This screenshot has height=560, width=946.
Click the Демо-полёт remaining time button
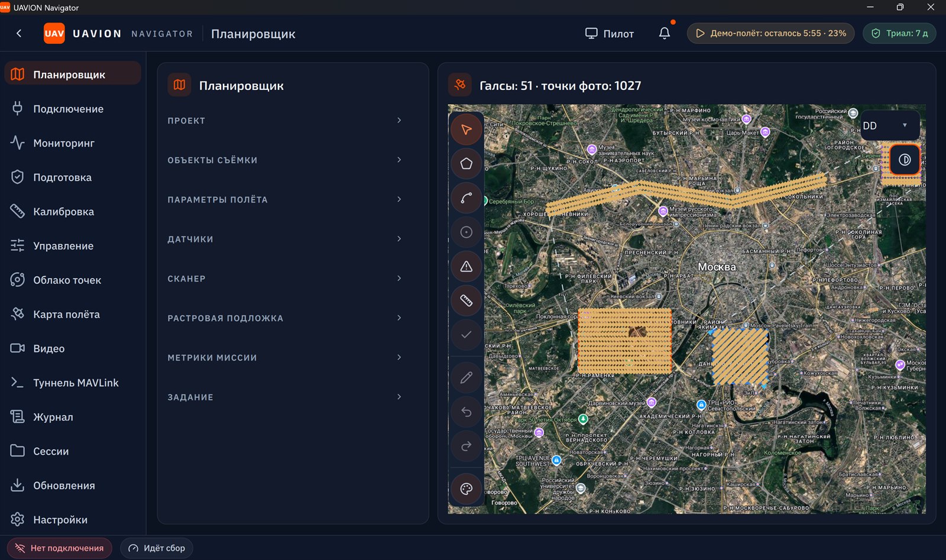click(770, 33)
